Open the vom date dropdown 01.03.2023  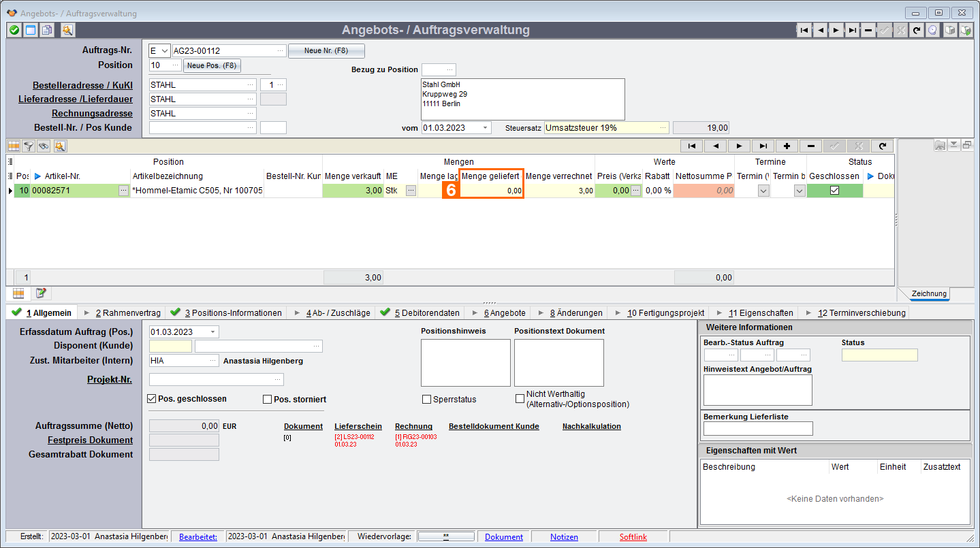point(485,127)
